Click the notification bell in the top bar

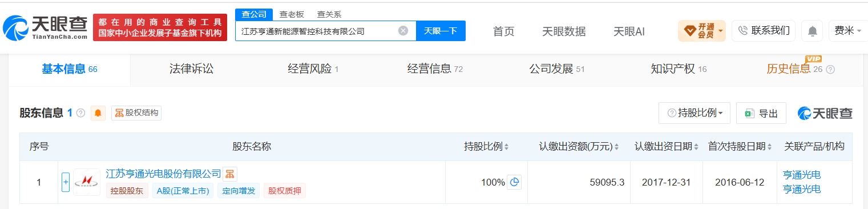point(812,31)
